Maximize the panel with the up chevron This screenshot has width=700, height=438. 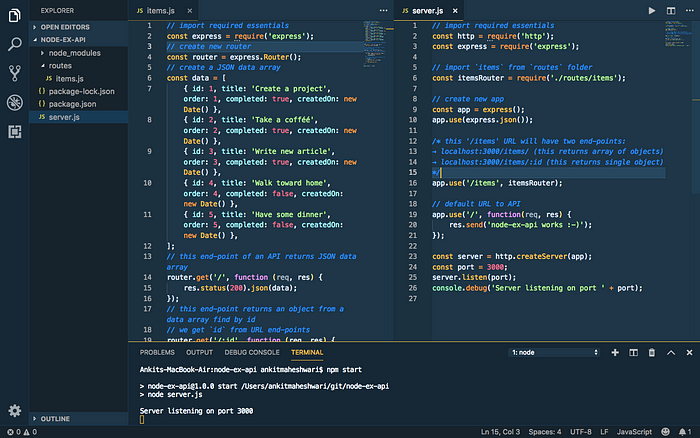[x=671, y=353]
